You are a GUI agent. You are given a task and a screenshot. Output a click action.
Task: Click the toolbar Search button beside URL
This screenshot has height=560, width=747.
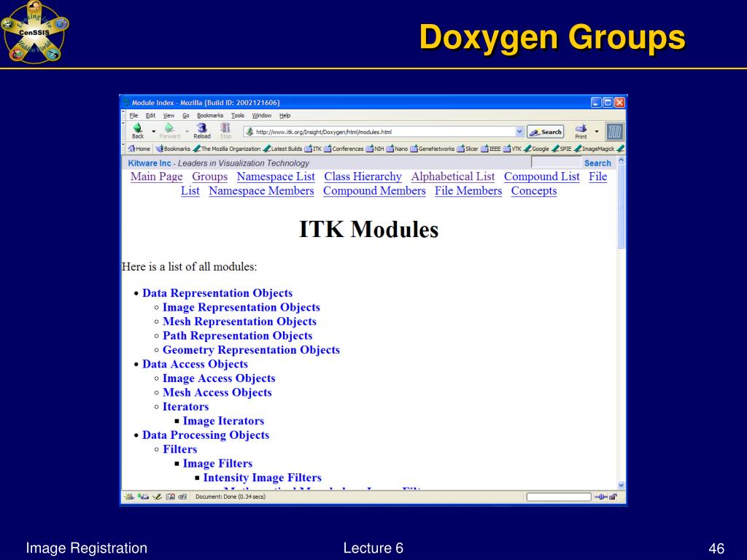click(x=546, y=132)
